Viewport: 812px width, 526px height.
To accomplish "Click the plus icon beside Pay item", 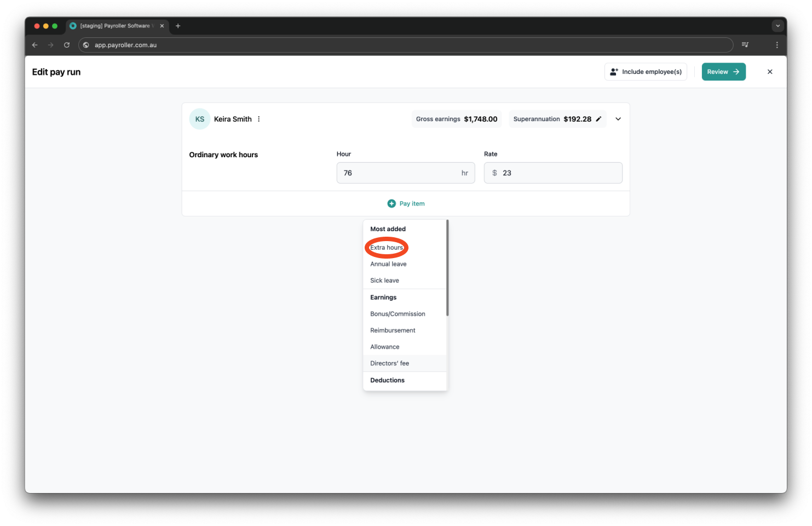I will 391,203.
